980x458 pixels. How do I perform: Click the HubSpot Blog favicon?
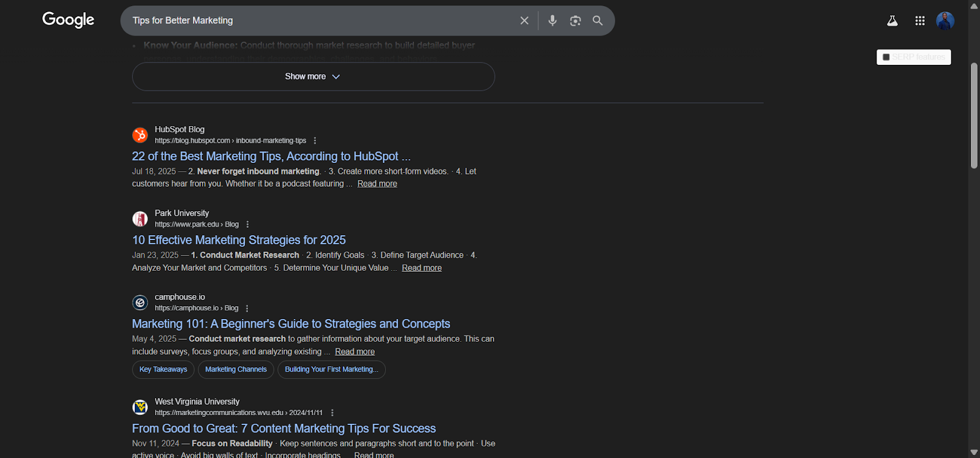click(140, 135)
